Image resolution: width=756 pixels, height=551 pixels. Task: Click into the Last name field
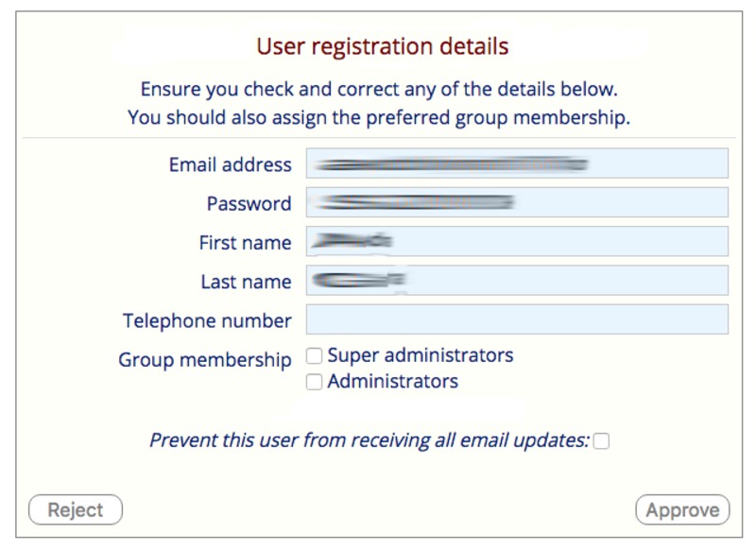[x=517, y=281]
